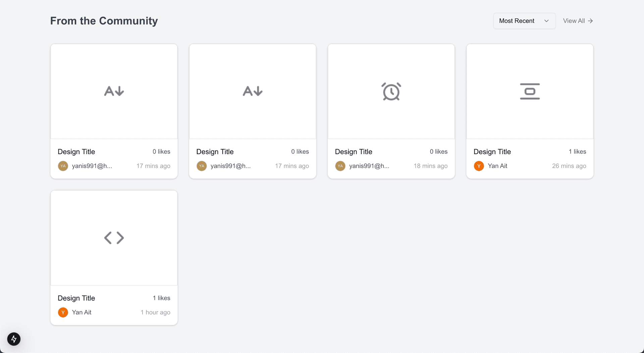The image size is (644, 353).
Task: Click the 1 likes count on 1 hour ago card
Action: [161, 298]
